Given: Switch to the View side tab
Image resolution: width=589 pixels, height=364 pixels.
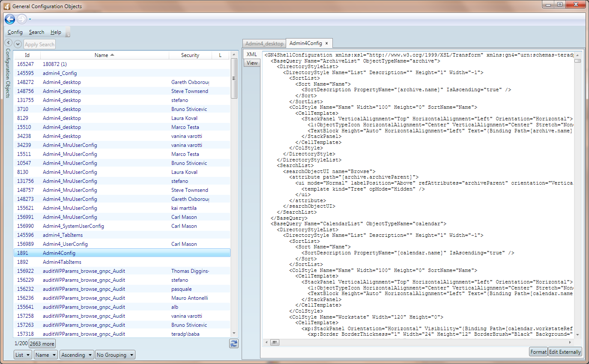Looking at the screenshot, I should 252,63.
